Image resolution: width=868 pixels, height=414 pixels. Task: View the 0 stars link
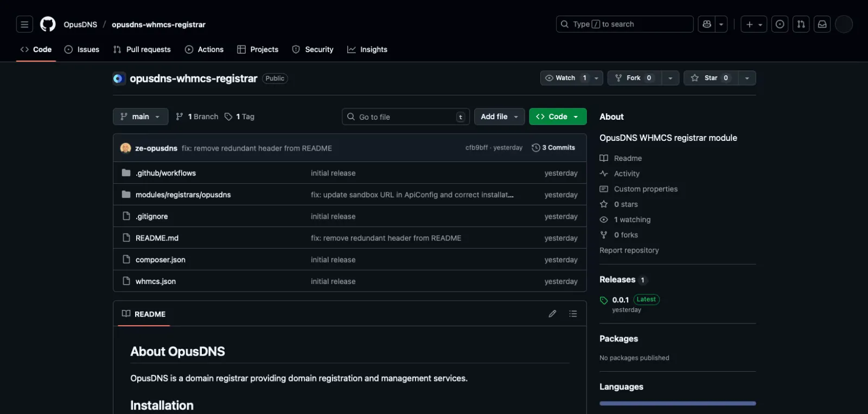coord(618,204)
